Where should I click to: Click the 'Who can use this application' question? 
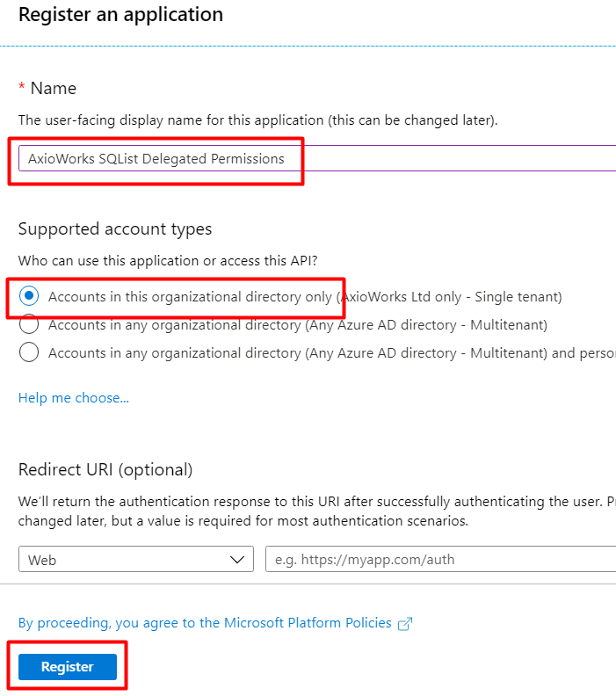pyautogui.click(x=168, y=260)
